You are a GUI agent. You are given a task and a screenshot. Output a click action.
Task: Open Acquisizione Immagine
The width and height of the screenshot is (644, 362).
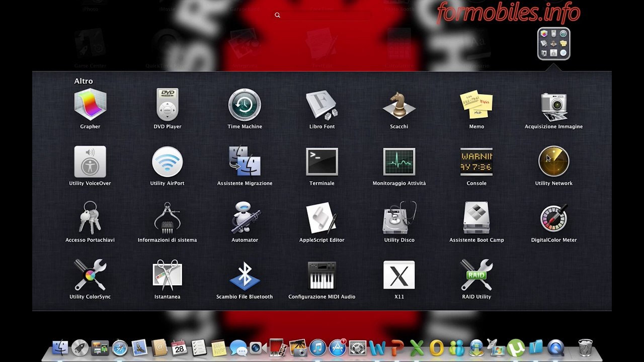point(553,106)
